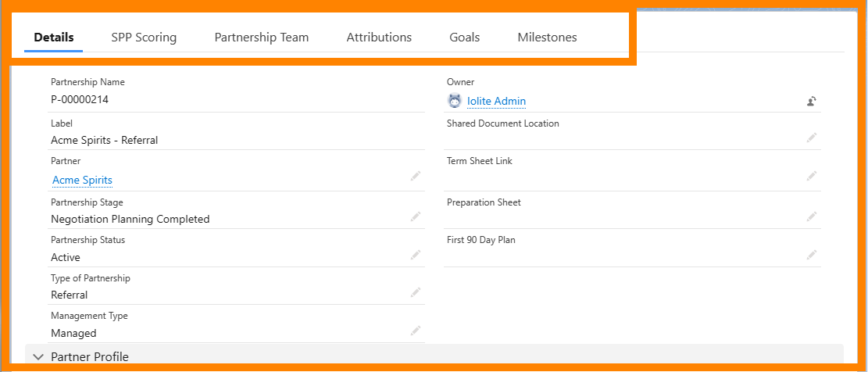
Task: Switch to the Attributions tab
Action: click(379, 38)
